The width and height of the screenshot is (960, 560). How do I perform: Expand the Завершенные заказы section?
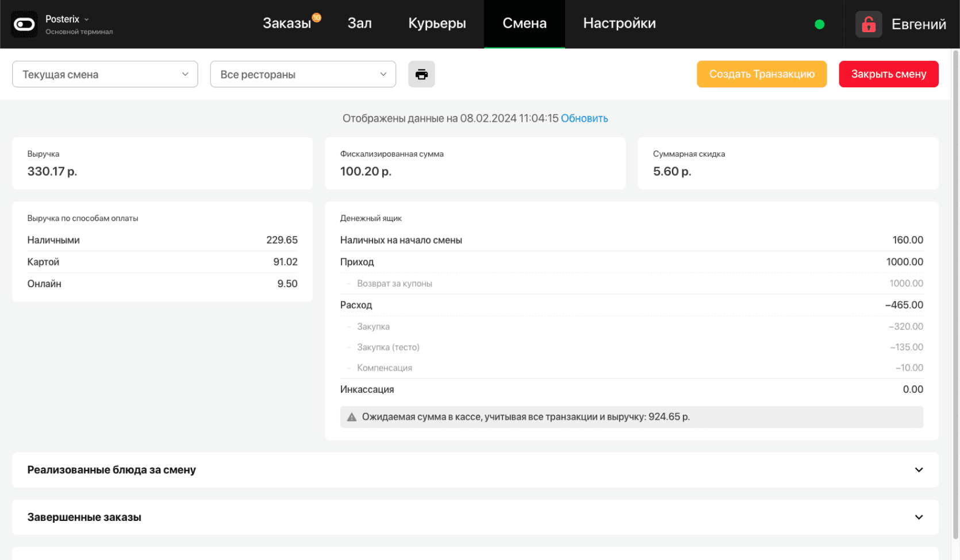pyautogui.click(x=475, y=517)
